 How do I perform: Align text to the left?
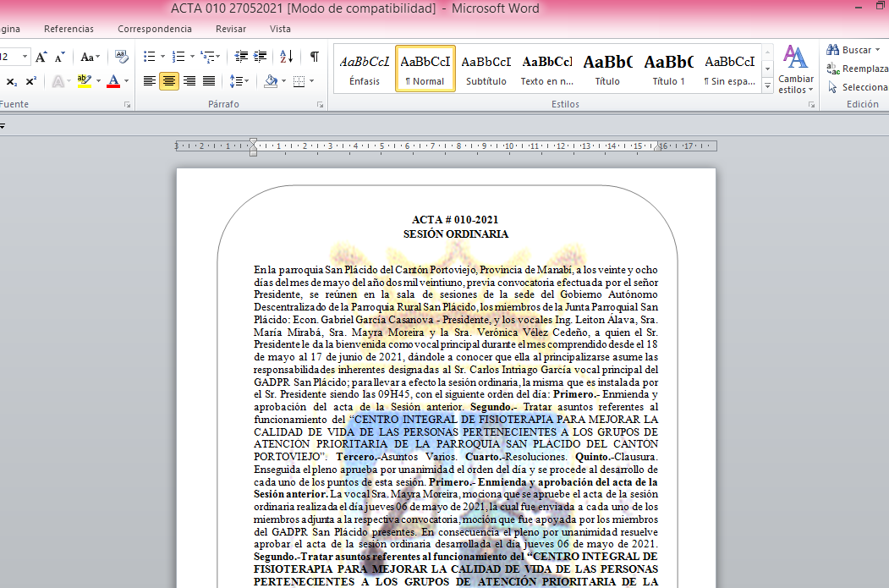[150, 82]
